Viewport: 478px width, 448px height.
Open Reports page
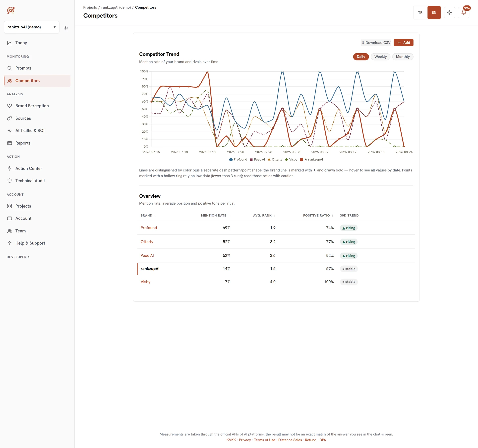37,143
